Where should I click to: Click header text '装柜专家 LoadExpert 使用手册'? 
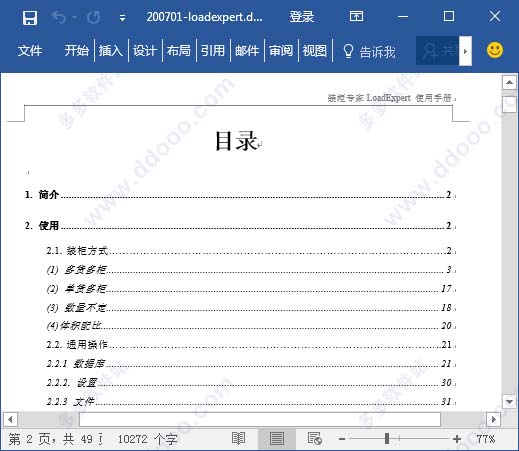point(389,98)
